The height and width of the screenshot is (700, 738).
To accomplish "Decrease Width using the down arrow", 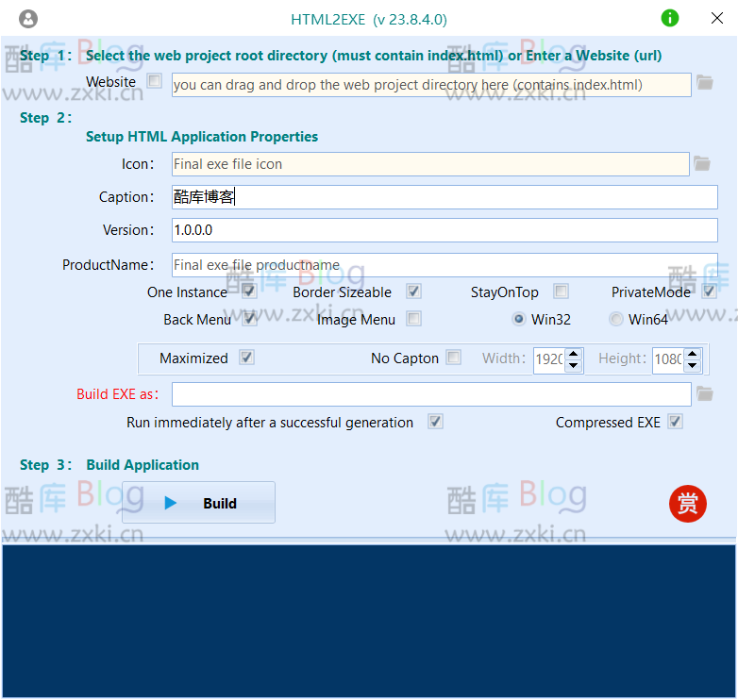I will pos(574,365).
